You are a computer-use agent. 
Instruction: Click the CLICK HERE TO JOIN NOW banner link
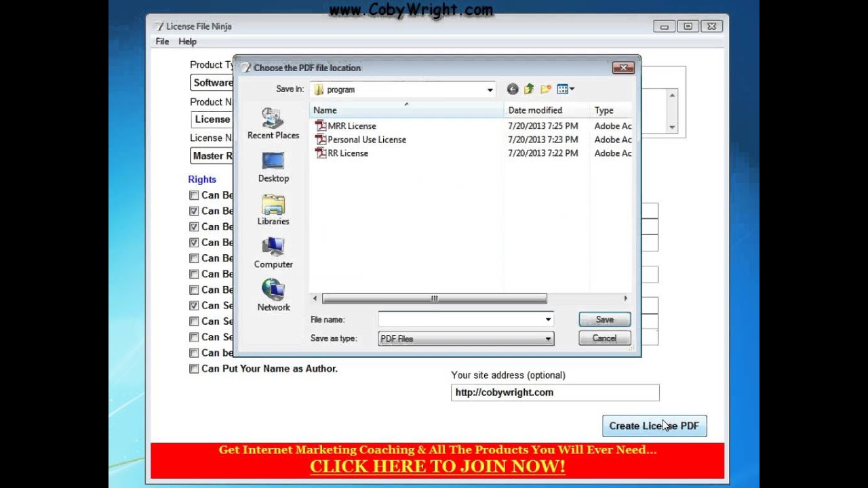pos(437,466)
